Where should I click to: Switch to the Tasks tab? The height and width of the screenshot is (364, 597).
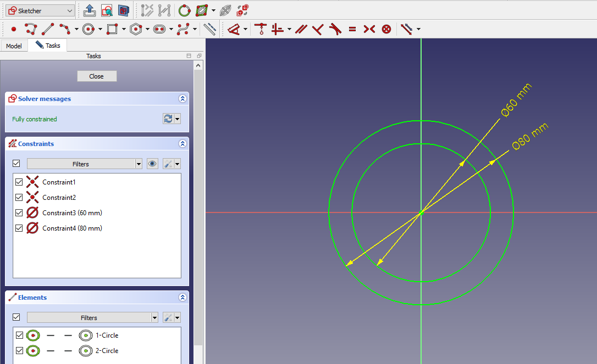click(48, 46)
